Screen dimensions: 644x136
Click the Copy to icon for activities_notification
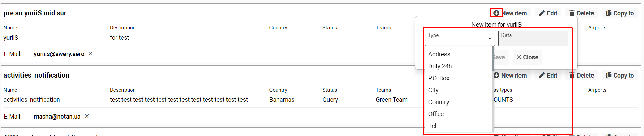[609, 75]
